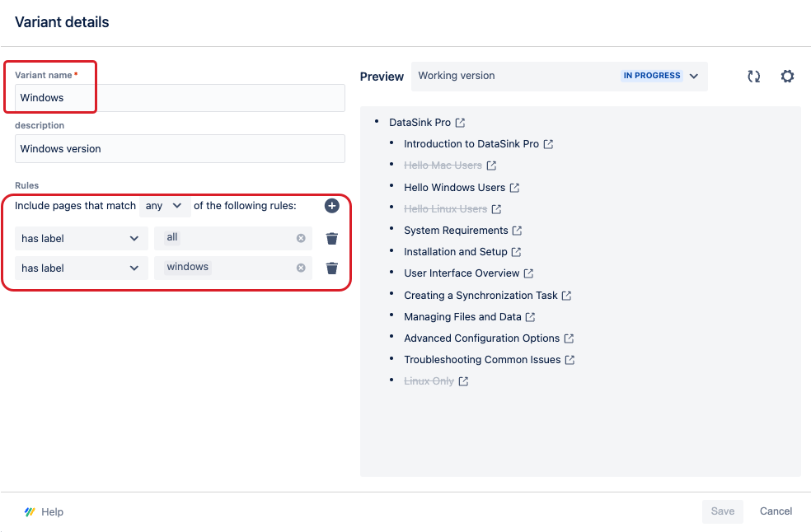Screen dimensions: 811x532
Task: Add a new rule with plus icon
Action: (331, 206)
